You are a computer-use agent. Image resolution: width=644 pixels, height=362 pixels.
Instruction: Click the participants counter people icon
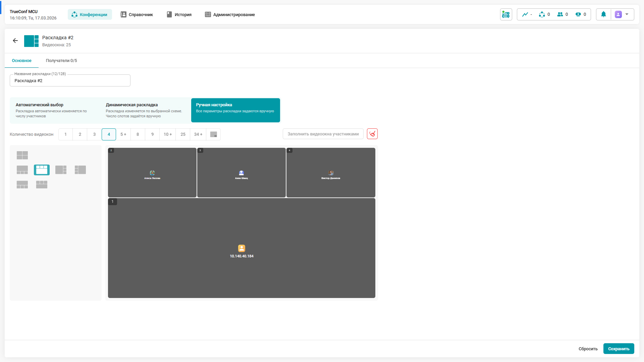[560, 14]
